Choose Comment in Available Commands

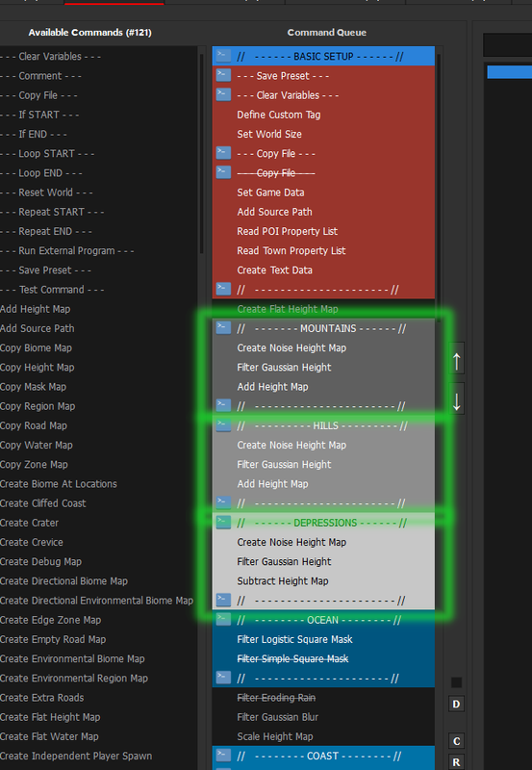click(x=98, y=76)
